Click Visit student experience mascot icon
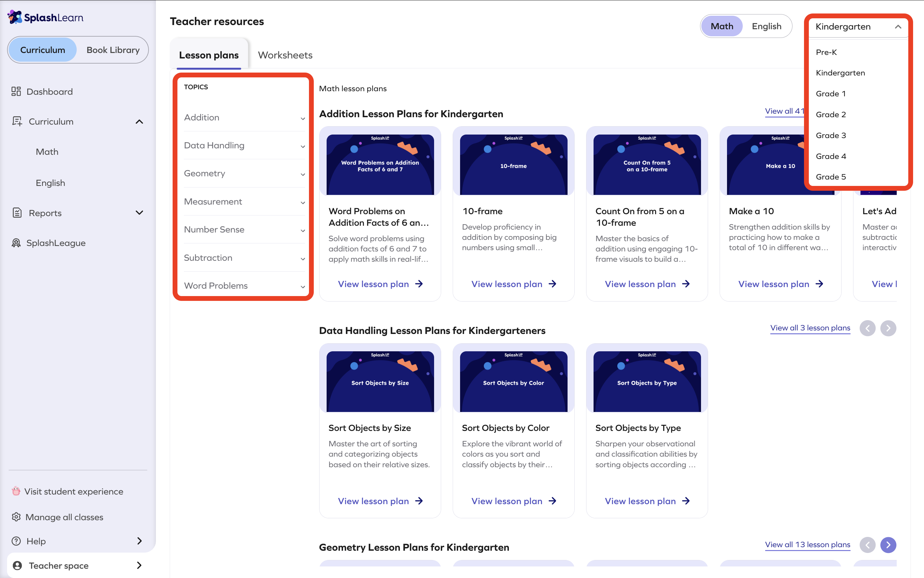This screenshot has height=578, width=924. [x=16, y=491]
